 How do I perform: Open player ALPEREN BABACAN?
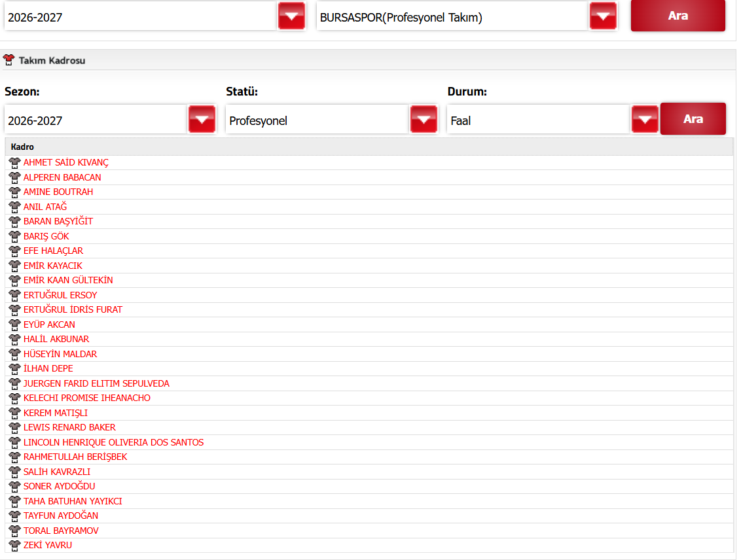click(62, 177)
